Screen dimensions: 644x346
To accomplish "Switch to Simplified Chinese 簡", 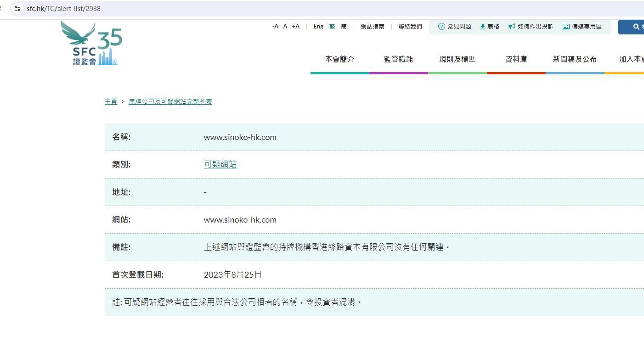I will pos(344,27).
